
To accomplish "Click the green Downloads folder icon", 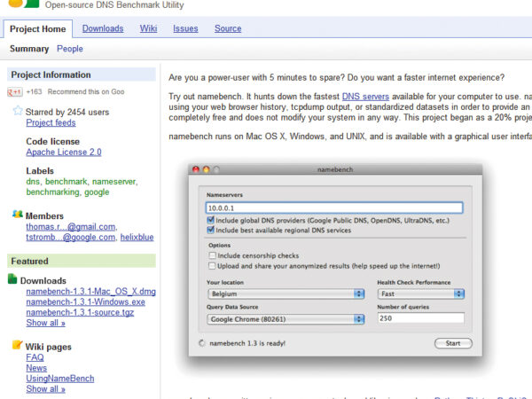I will 13,280.
